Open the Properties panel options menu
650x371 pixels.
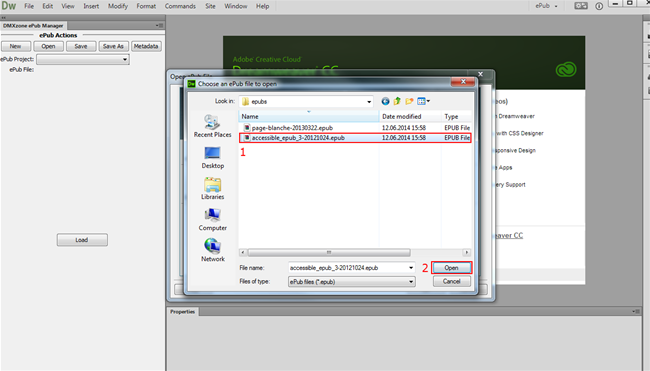pyautogui.click(x=635, y=311)
